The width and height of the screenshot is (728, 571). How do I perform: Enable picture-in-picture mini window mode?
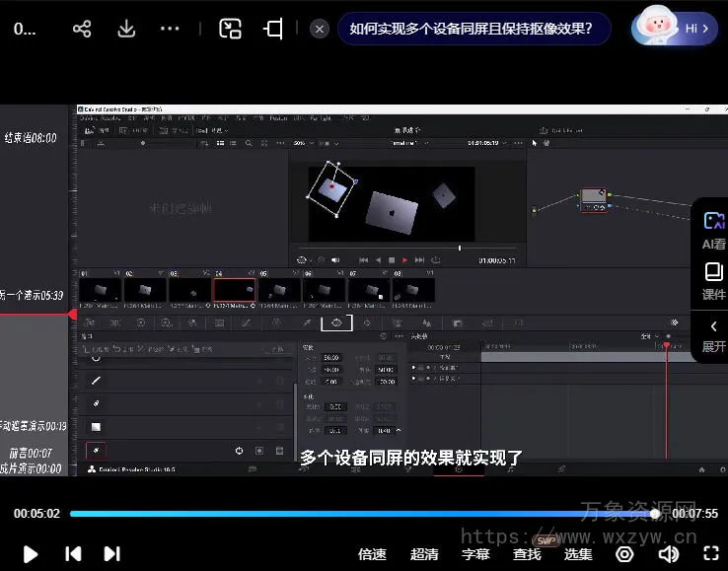tap(230, 29)
